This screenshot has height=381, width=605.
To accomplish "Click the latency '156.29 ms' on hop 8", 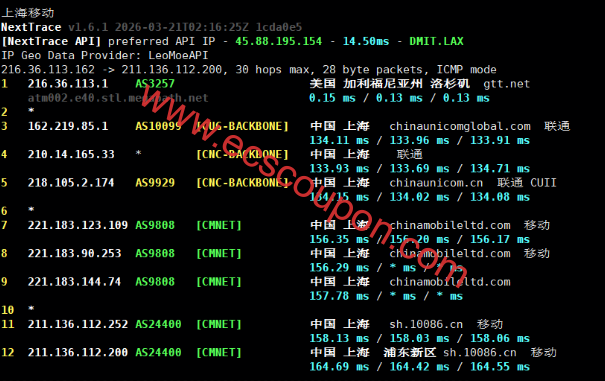I will pyautogui.click(x=339, y=268).
